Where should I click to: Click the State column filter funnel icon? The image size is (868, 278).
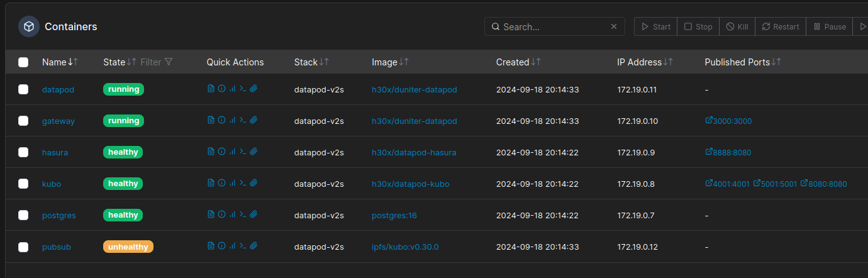(x=169, y=62)
